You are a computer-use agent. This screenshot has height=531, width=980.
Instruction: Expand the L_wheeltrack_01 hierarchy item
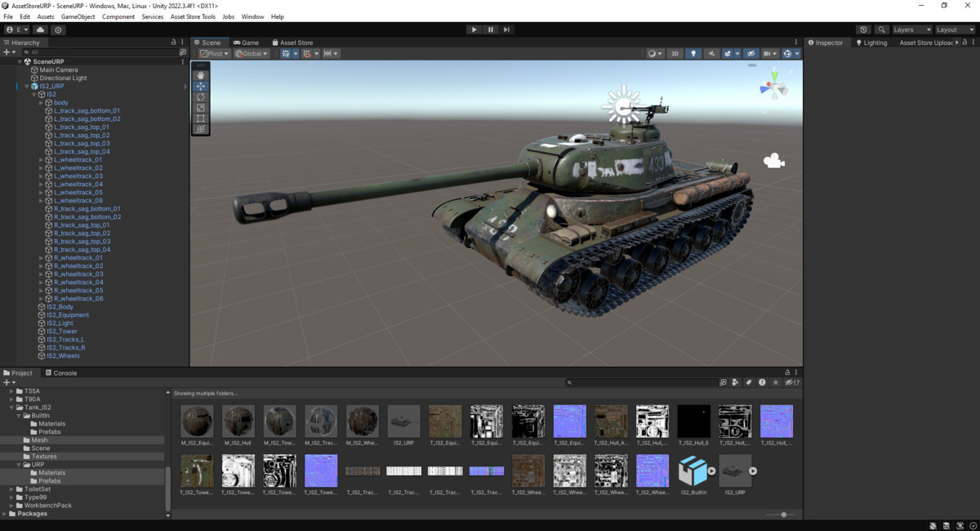[x=39, y=159]
